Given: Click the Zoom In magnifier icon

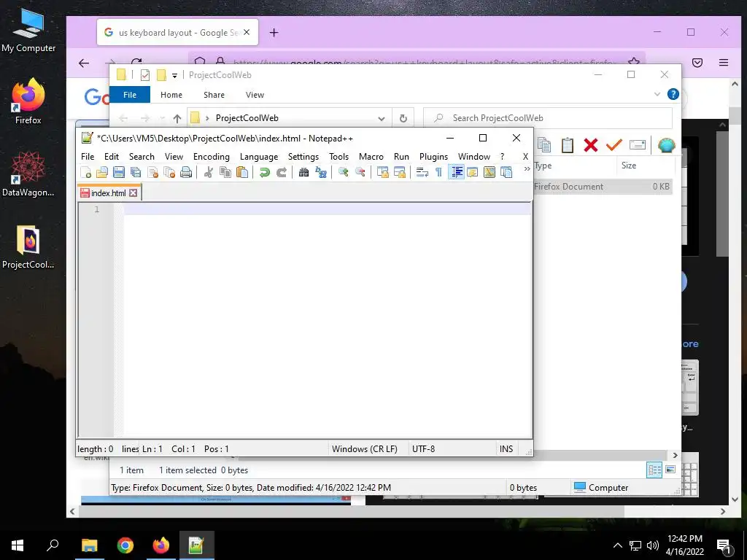Looking at the screenshot, I should pyautogui.click(x=343, y=172).
